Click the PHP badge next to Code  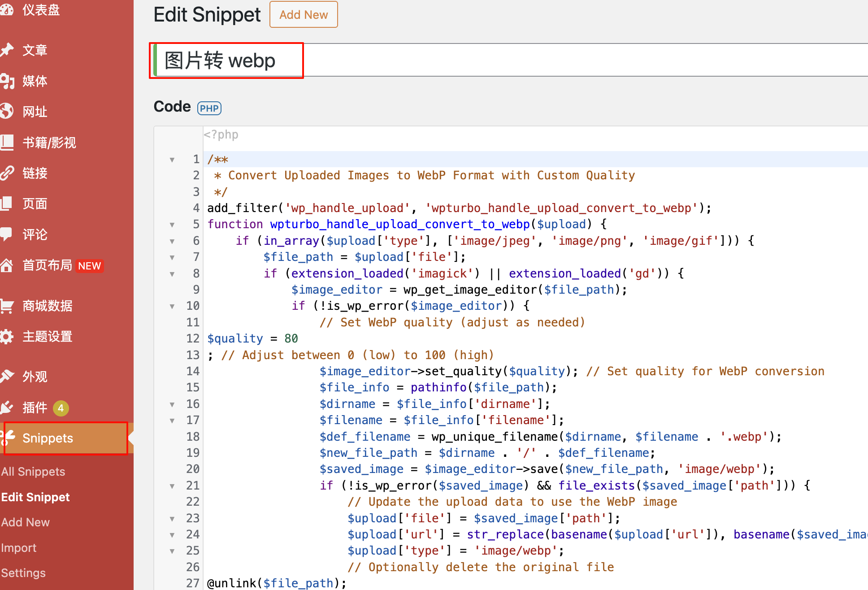(209, 108)
